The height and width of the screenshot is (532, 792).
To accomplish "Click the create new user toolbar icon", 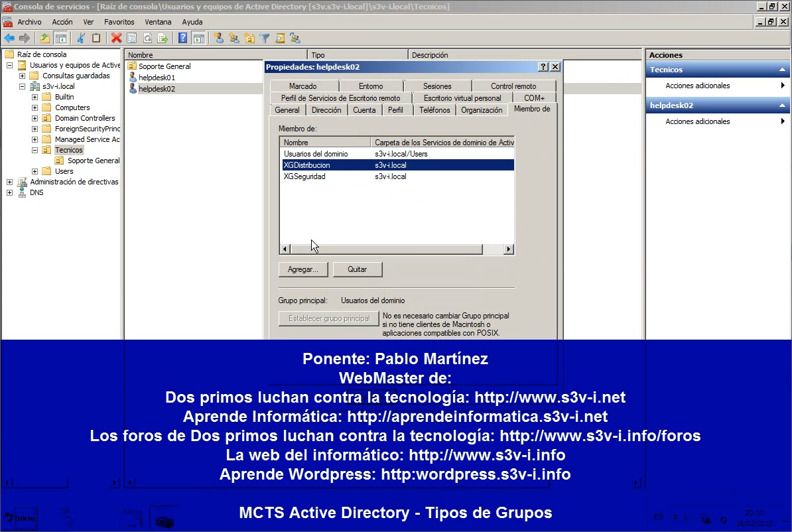I will click(x=218, y=38).
